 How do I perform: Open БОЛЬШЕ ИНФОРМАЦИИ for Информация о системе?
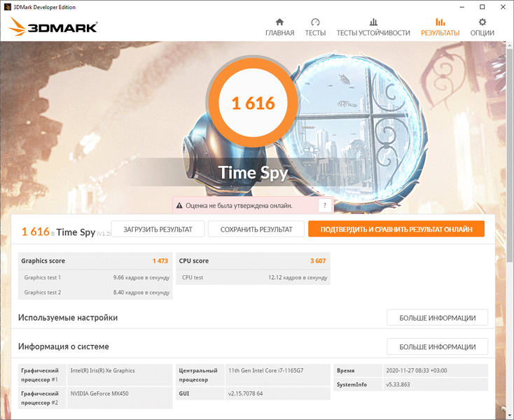pyautogui.click(x=437, y=346)
